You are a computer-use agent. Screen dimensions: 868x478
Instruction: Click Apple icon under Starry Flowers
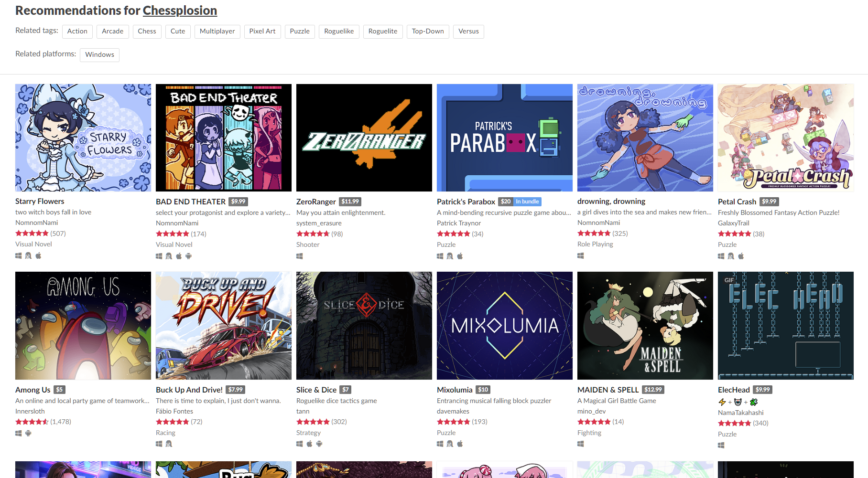(x=38, y=255)
